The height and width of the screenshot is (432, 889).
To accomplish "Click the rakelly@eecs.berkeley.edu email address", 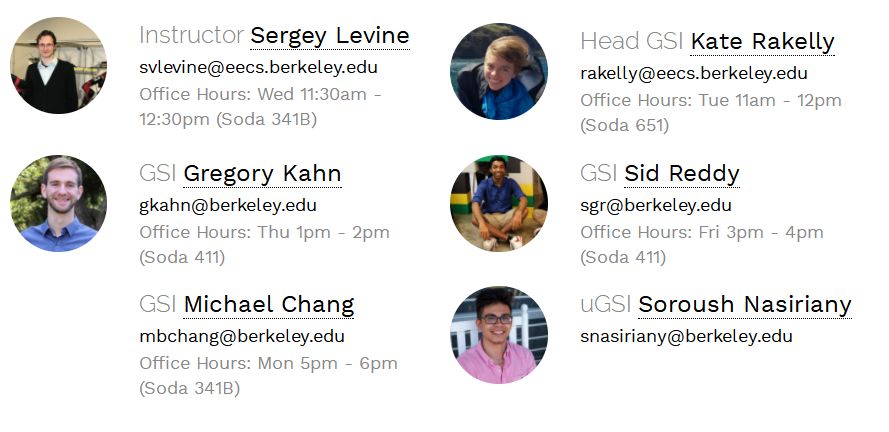I will click(693, 73).
